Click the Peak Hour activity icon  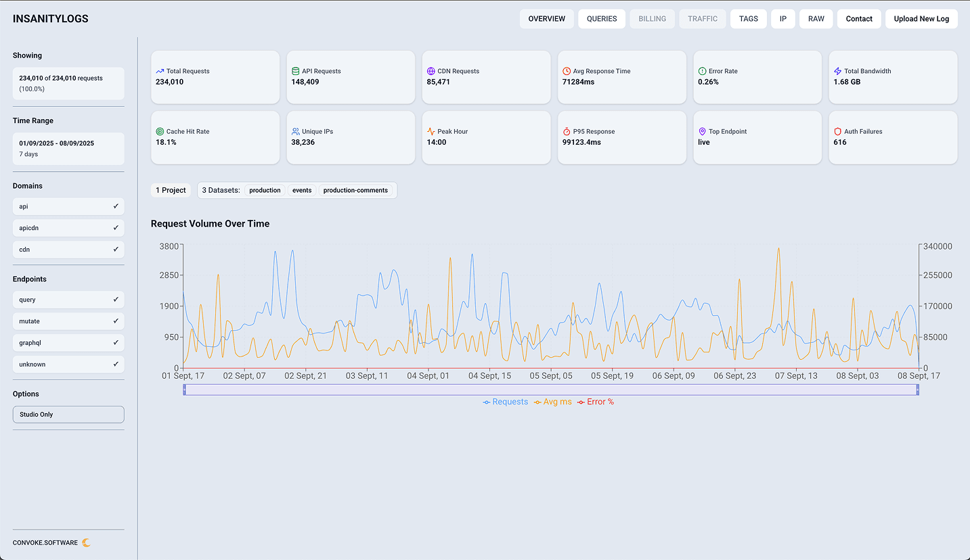click(431, 131)
